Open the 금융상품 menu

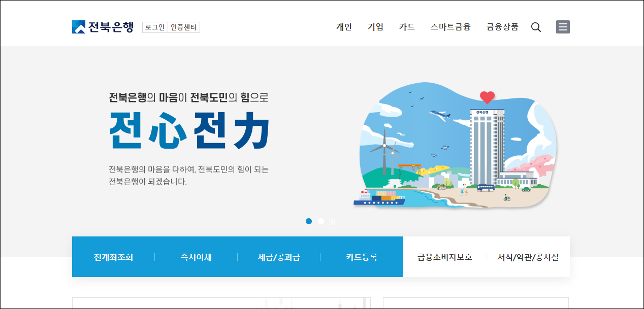coord(502,27)
